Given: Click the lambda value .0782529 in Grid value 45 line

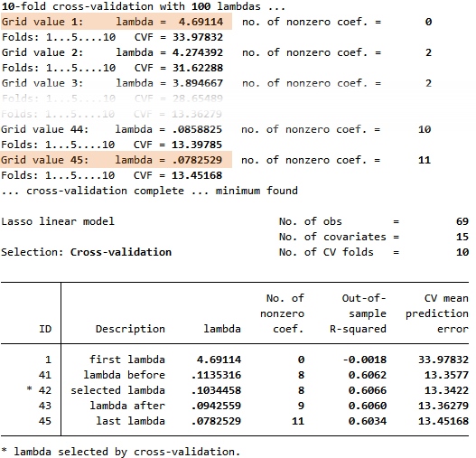Looking at the screenshot, I should tap(197, 160).
